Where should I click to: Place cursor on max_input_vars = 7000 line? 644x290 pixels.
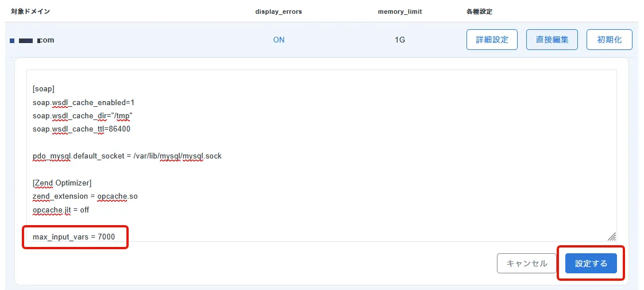(74, 237)
